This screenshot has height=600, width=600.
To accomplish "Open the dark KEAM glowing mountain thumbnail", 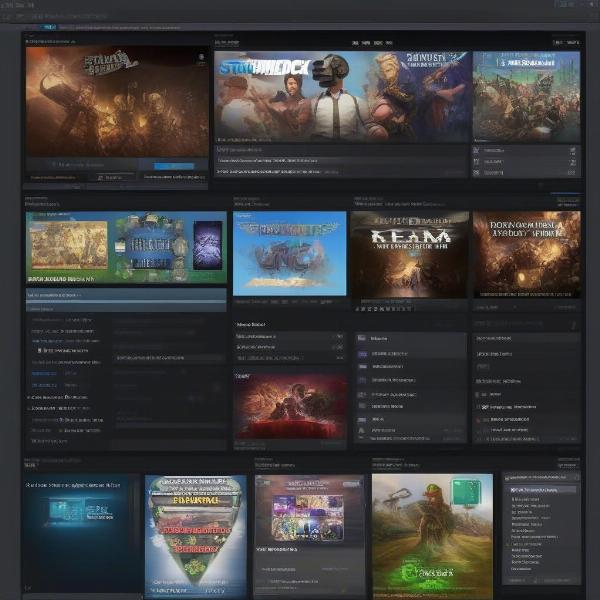I will (x=409, y=254).
